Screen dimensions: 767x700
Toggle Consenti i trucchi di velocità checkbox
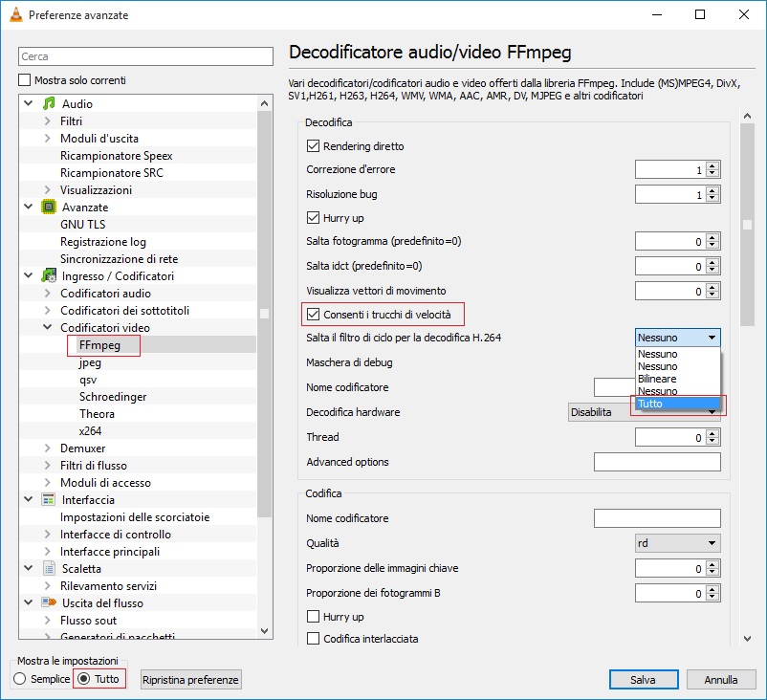[313, 314]
